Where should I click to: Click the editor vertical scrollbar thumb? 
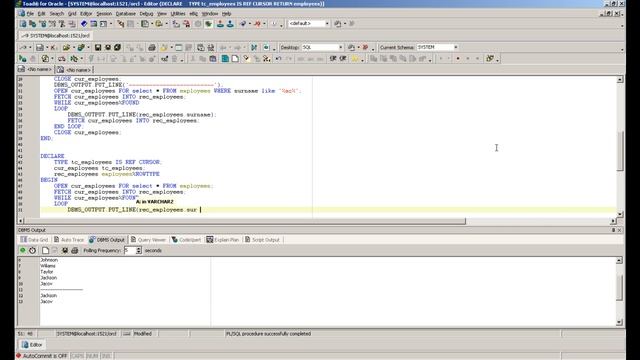620,151
